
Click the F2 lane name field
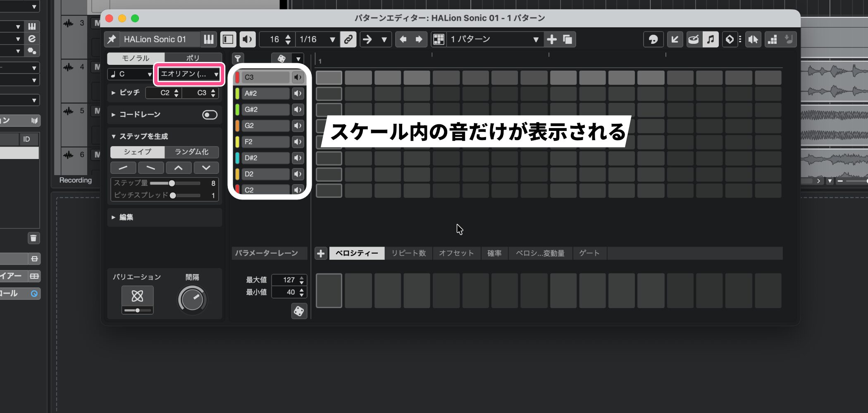pos(265,142)
